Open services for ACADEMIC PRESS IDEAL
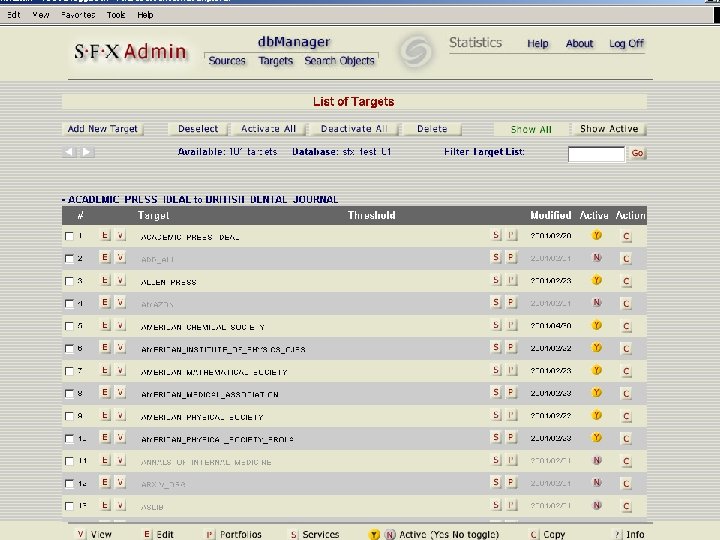The width and height of the screenshot is (720, 540). pyautogui.click(x=496, y=236)
